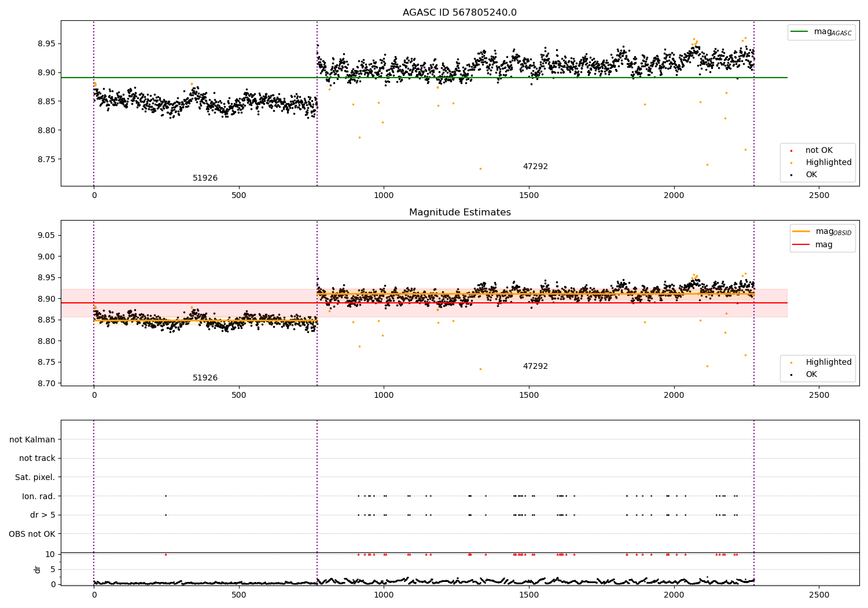
Task: Select mag OBSID legend label in middle plot
Action: pyautogui.click(x=833, y=232)
